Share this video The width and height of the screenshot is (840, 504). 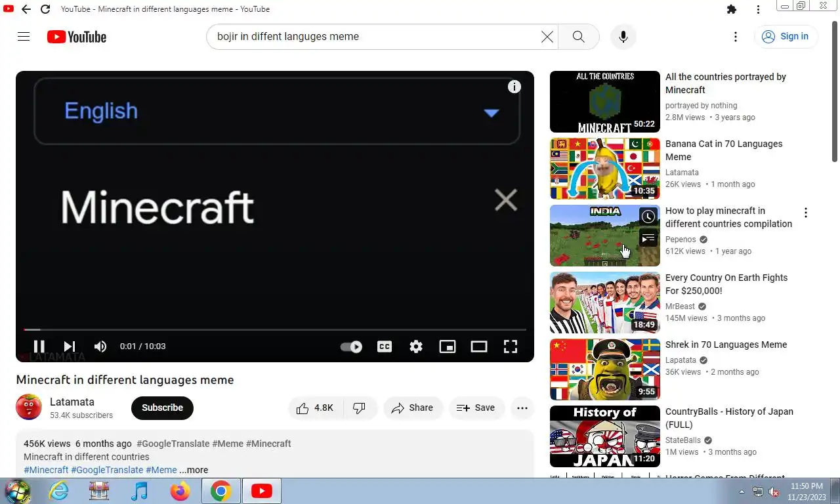[413, 408]
